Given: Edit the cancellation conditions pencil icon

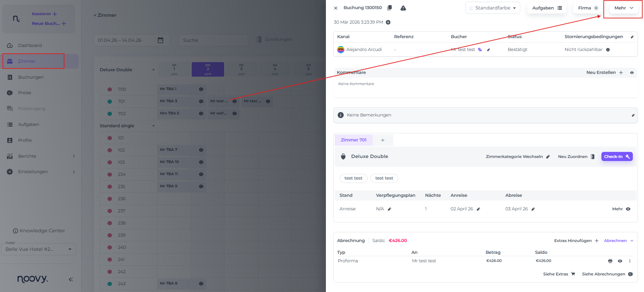Looking at the screenshot, I should (632, 37).
